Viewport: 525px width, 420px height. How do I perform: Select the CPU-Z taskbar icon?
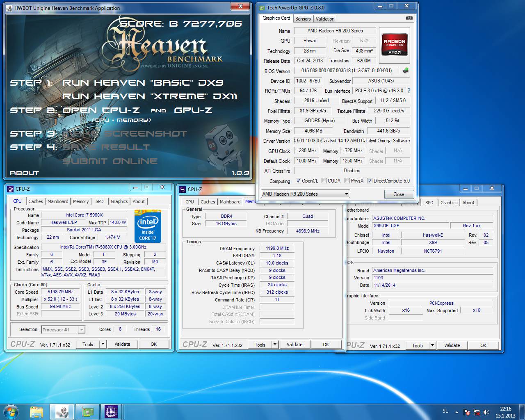(111, 412)
